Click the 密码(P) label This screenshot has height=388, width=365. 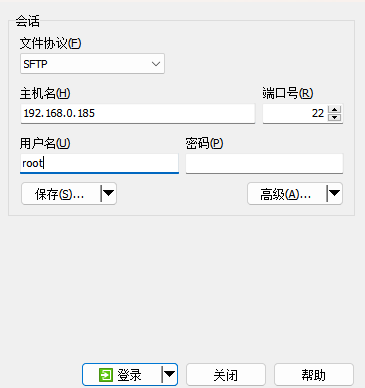pyautogui.click(x=204, y=143)
